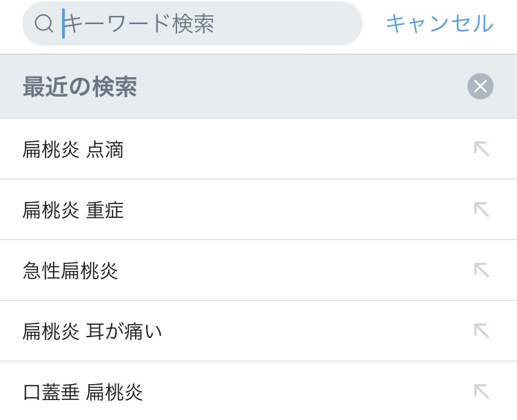Viewport: 517px width, 420px height.
Task: Choose the 扁桃炎 耳が痛い search entry
Action: (x=92, y=332)
